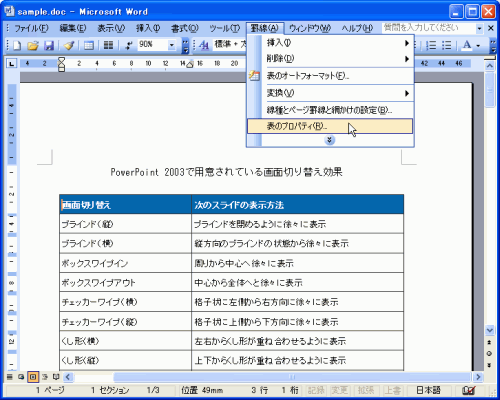Choose 表のオートフォーマット(F) menu entry
500x400 pixels.
coord(330,76)
